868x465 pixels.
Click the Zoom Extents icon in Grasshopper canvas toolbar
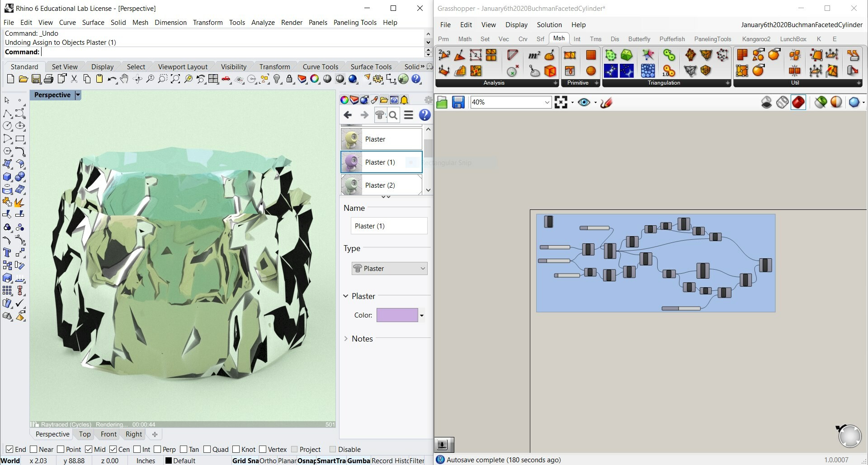click(x=562, y=102)
